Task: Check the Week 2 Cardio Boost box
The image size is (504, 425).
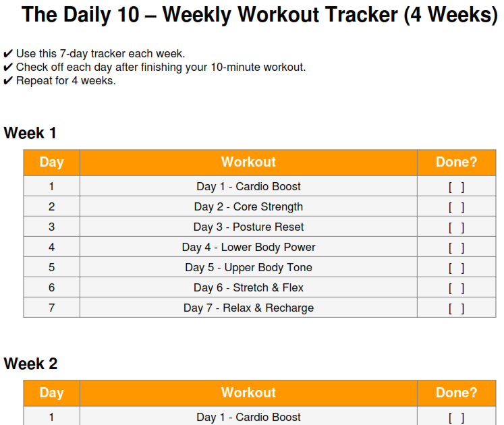Action: click(x=456, y=418)
